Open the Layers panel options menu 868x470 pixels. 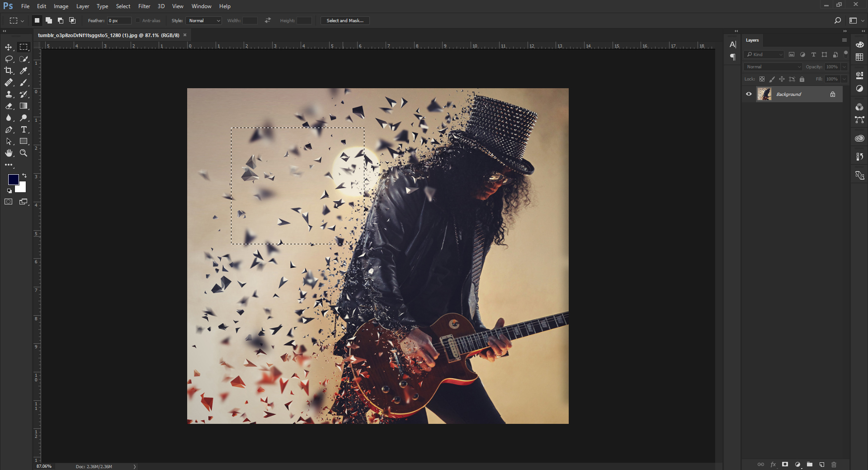click(x=844, y=40)
